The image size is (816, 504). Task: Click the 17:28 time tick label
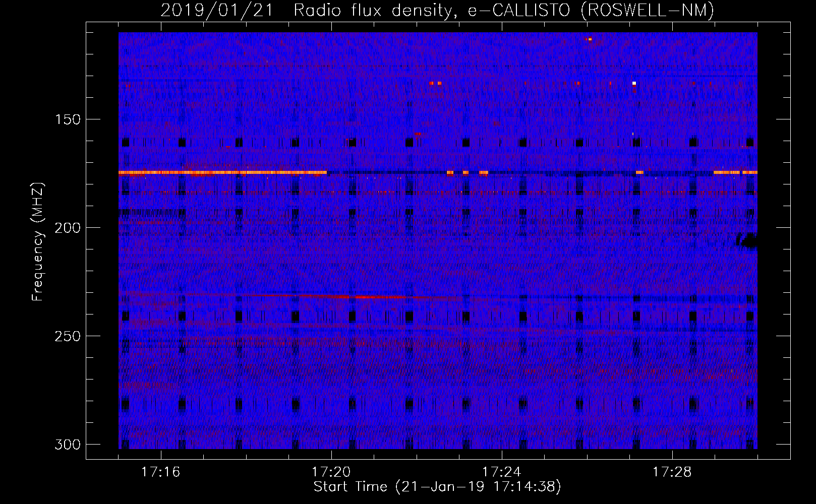pyautogui.click(x=672, y=472)
